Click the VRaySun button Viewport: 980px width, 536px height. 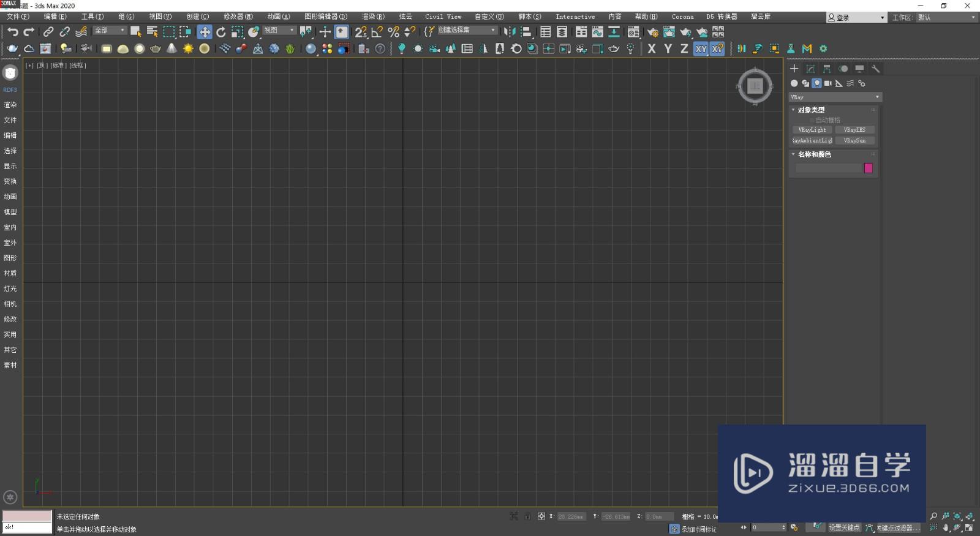click(x=854, y=141)
